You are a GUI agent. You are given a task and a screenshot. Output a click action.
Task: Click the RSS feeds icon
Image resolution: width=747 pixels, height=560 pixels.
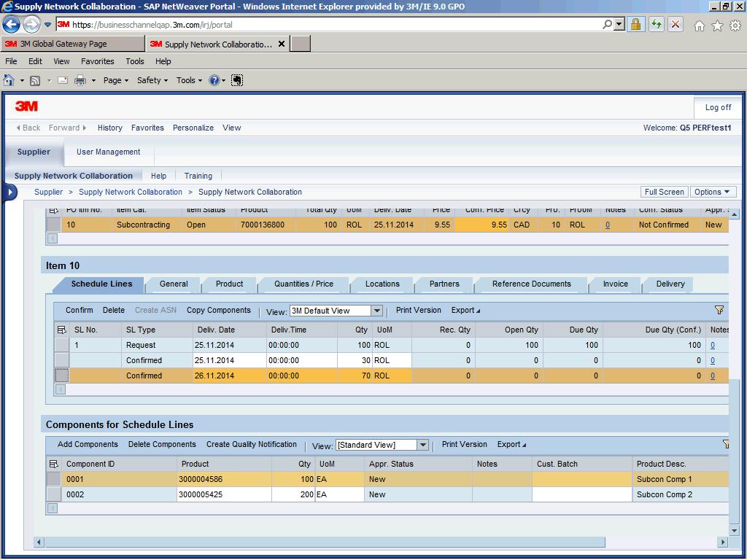(35, 80)
